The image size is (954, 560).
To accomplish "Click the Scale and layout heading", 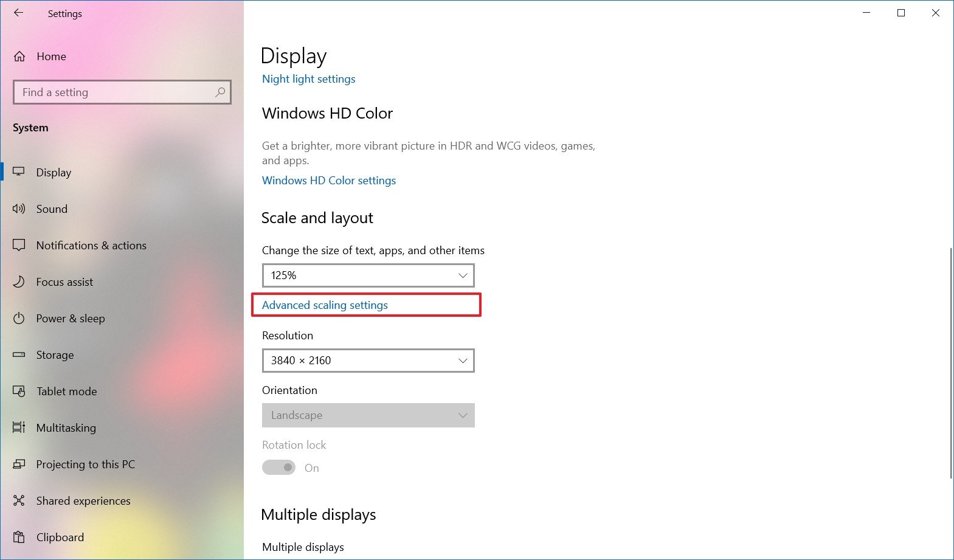I will click(x=317, y=218).
